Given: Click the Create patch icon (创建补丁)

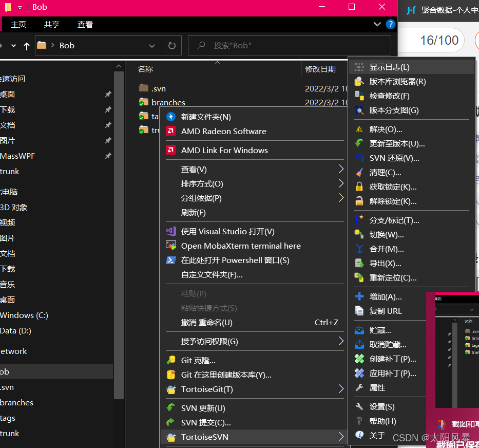Looking at the screenshot, I should [x=359, y=359].
